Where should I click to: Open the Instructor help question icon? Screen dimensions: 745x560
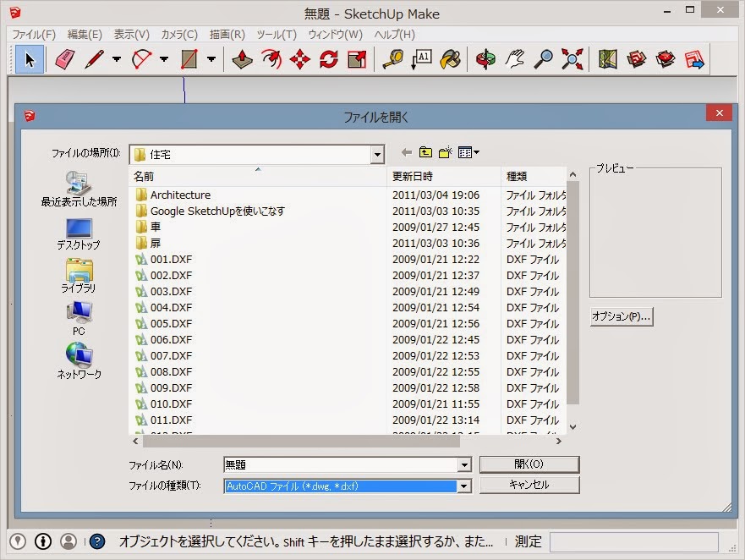pyautogui.click(x=97, y=541)
